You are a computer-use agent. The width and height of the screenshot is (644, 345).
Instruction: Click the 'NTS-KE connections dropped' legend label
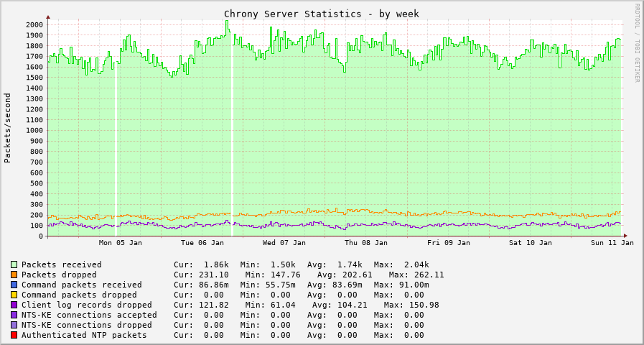coord(87,325)
